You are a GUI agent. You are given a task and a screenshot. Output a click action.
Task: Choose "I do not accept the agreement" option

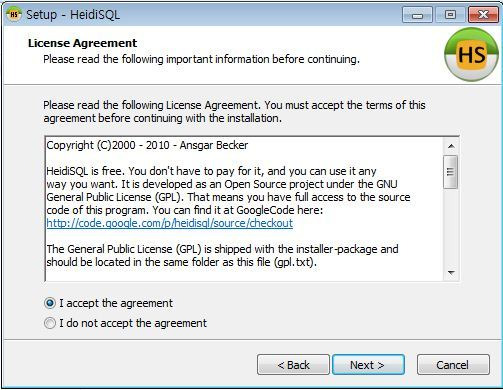(50, 323)
